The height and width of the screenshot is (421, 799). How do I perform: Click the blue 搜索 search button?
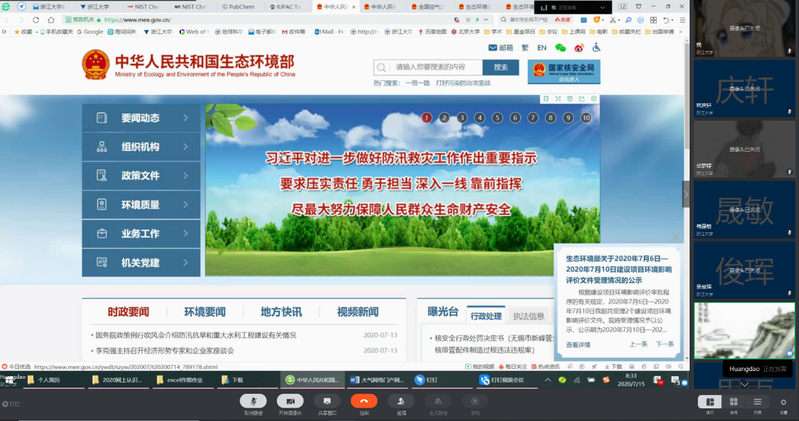click(501, 67)
